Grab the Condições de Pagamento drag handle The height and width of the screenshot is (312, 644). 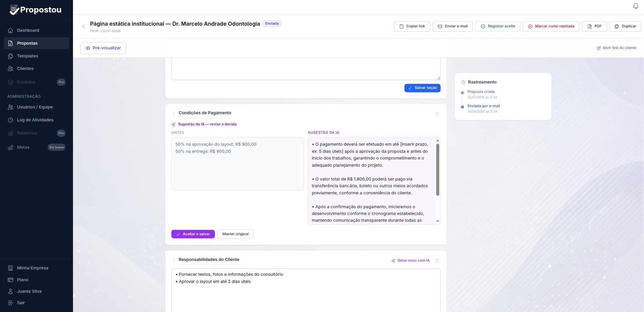174,114
